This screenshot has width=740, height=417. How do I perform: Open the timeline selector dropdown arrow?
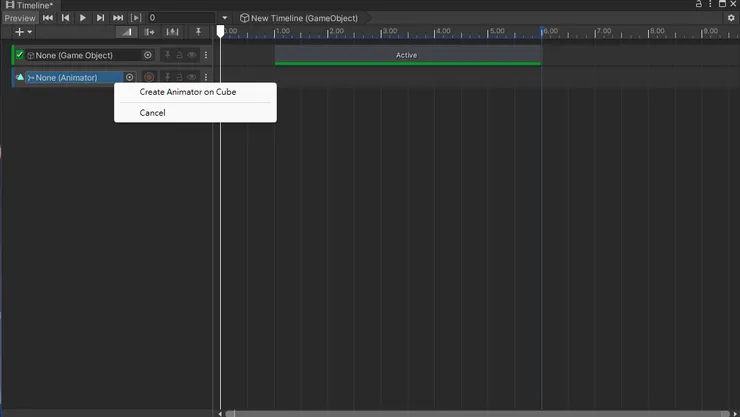click(x=225, y=18)
